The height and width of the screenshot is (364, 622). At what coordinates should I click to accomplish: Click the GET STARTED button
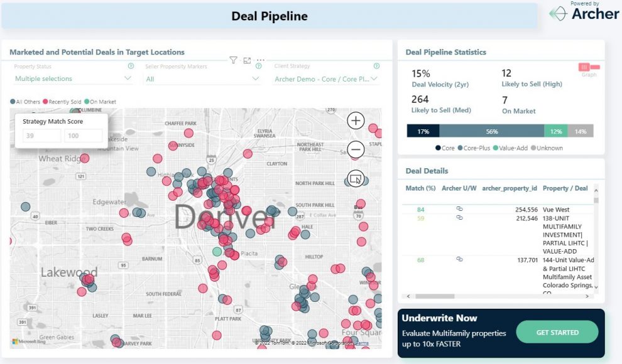tap(557, 332)
